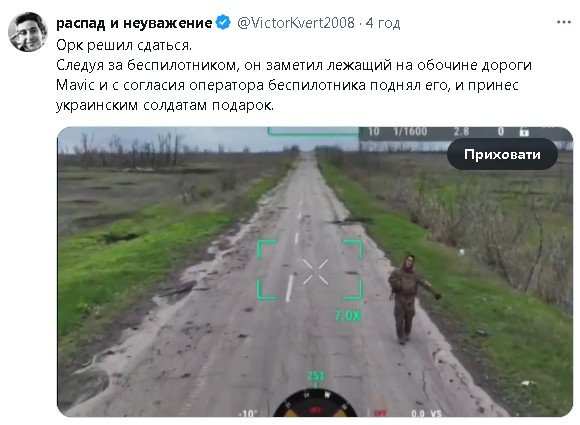Click the 7.0X zoom indicator

point(348,316)
